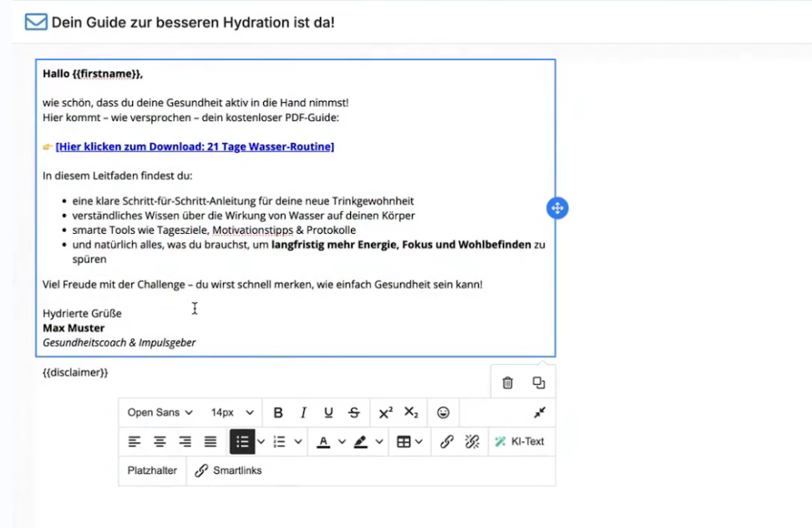Screen dimensions: 812x528
Task: Expand bulleted list style options
Action: (x=261, y=442)
